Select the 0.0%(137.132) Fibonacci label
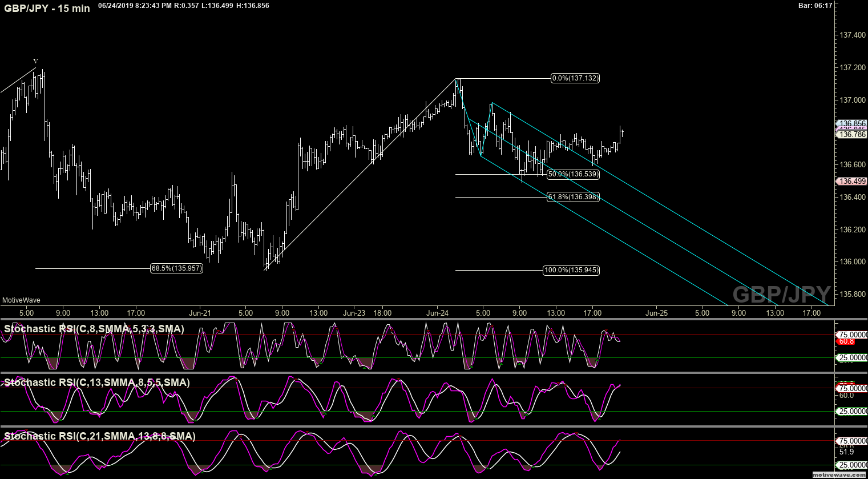The width and height of the screenshot is (868, 479). (575, 78)
